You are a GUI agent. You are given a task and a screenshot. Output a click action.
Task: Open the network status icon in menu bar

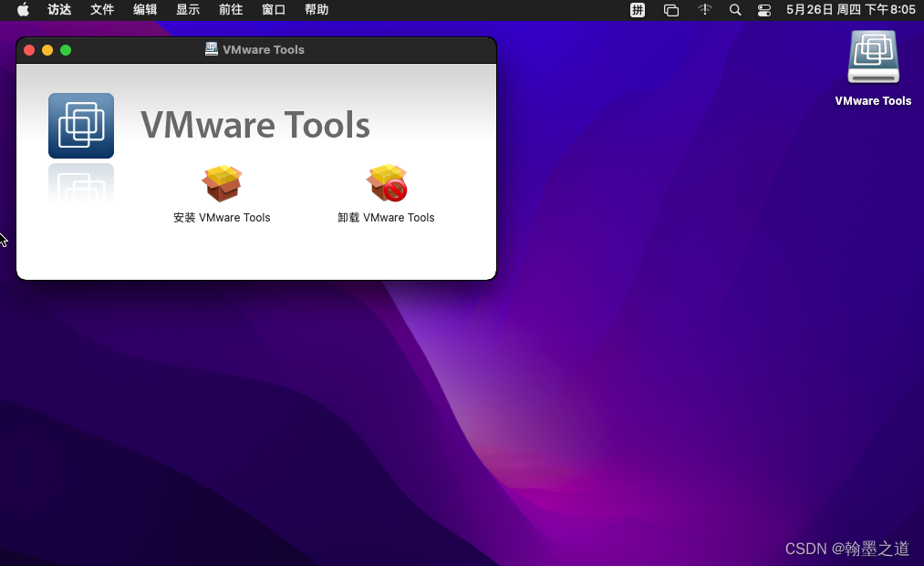click(705, 9)
